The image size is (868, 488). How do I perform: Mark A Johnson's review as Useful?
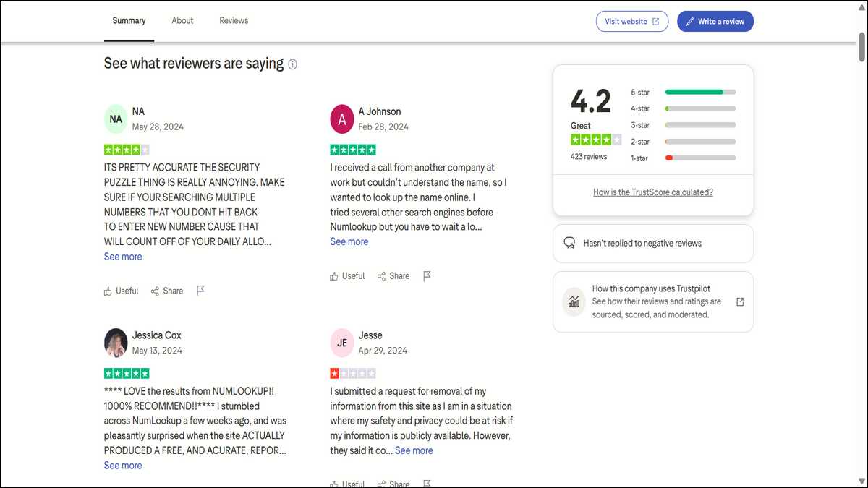tap(347, 275)
